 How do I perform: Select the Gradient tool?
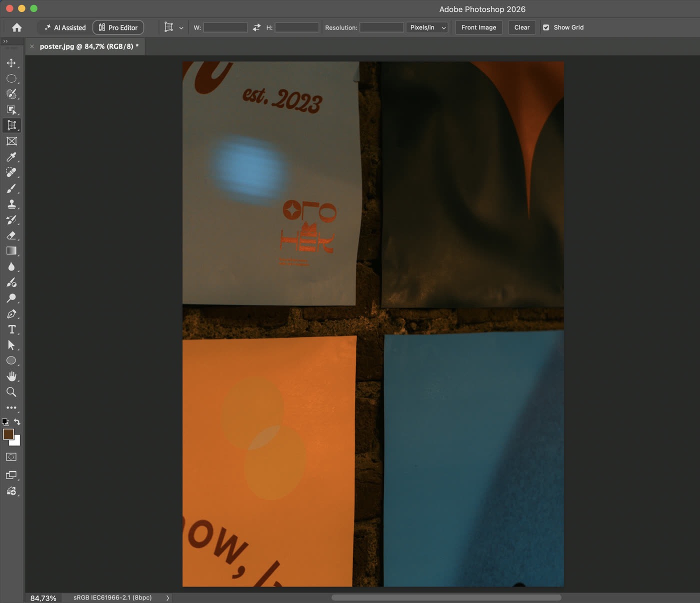click(11, 251)
